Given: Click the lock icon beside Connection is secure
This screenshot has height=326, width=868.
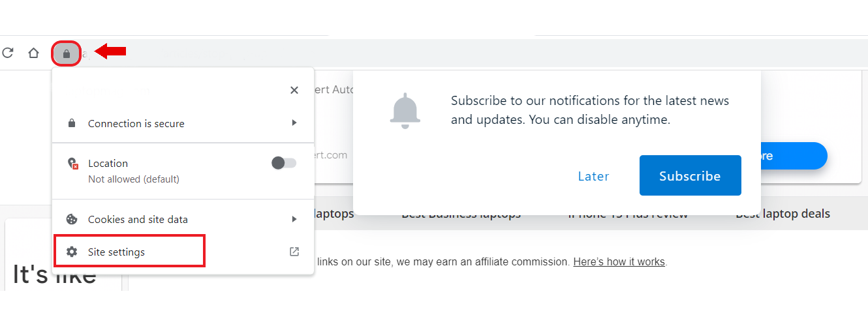Looking at the screenshot, I should click(x=72, y=123).
